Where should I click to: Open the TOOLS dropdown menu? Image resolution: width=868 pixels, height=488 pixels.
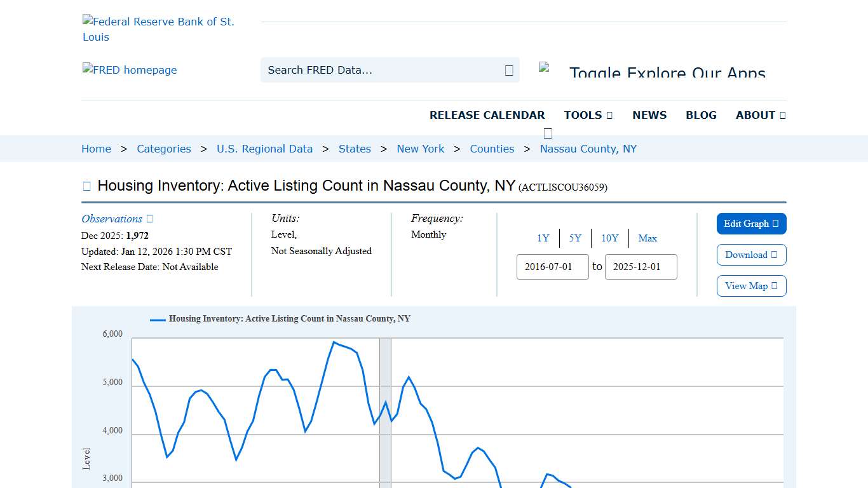coord(588,115)
